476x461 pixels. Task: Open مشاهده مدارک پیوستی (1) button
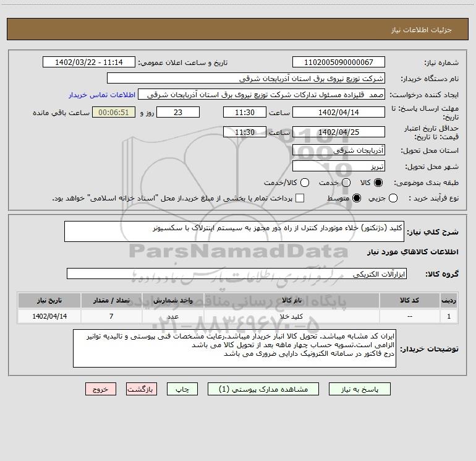[263, 389]
